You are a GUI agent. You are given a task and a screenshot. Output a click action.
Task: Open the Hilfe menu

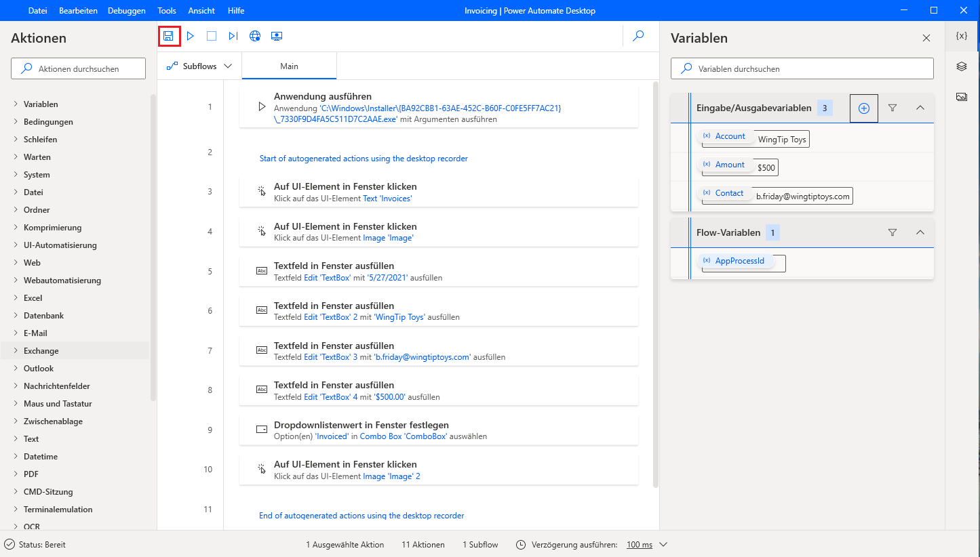[236, 11]
